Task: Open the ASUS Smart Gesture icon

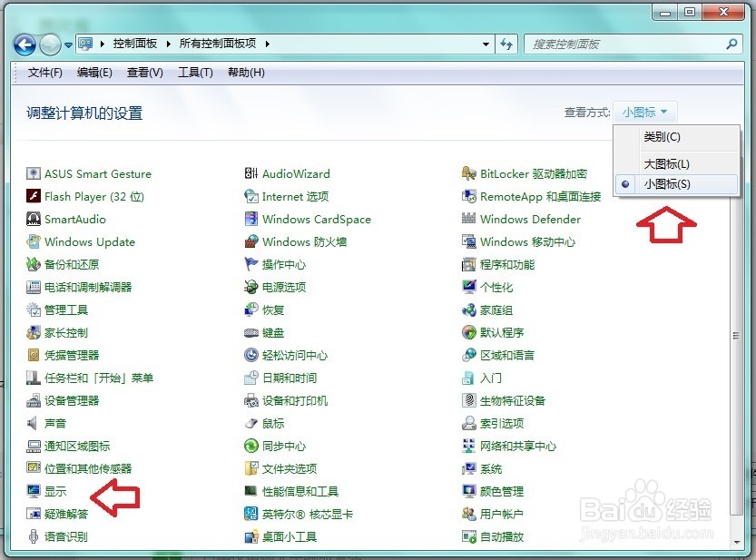Action: pos(34,173)
